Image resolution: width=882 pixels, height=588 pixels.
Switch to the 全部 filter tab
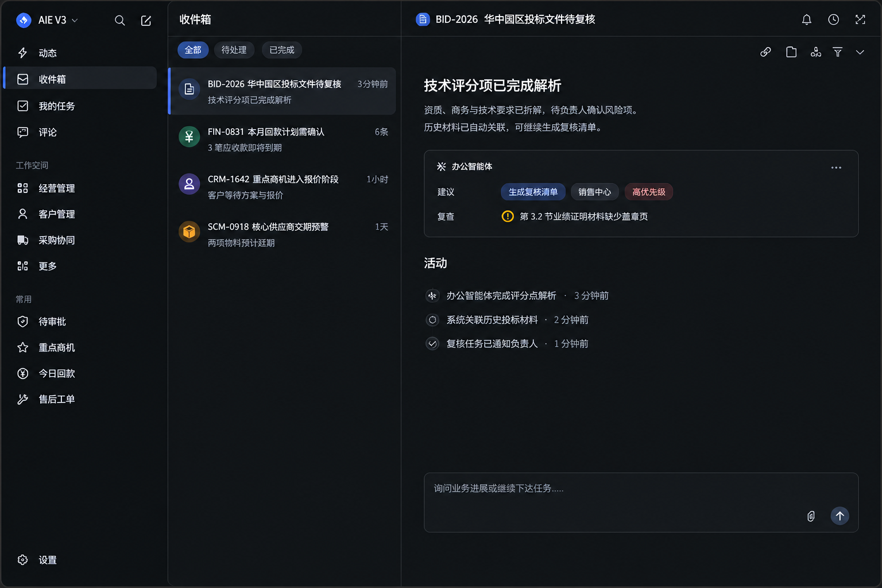coord(193,50)
